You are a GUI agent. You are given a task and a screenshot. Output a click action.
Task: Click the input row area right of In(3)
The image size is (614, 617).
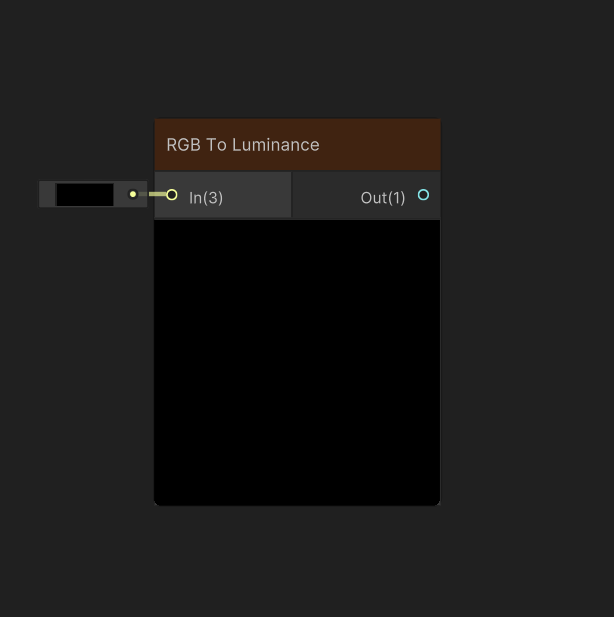coord(257,195)
